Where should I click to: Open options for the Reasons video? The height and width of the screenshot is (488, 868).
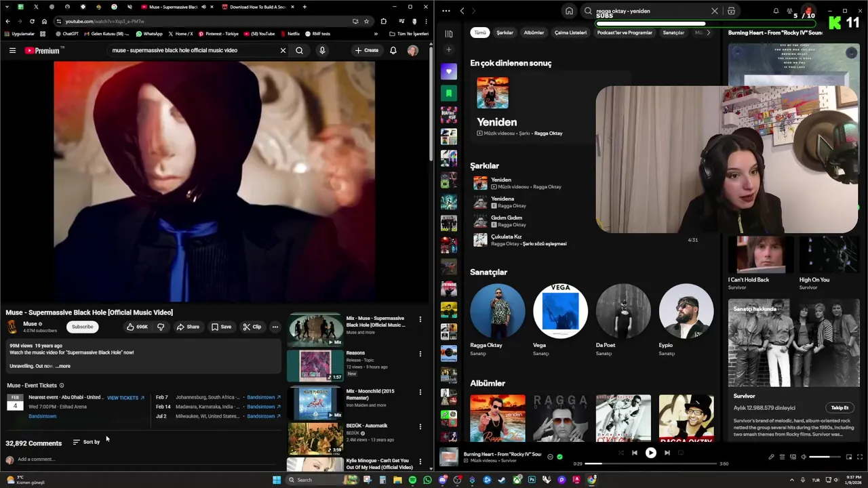click(x=420, y=354)
